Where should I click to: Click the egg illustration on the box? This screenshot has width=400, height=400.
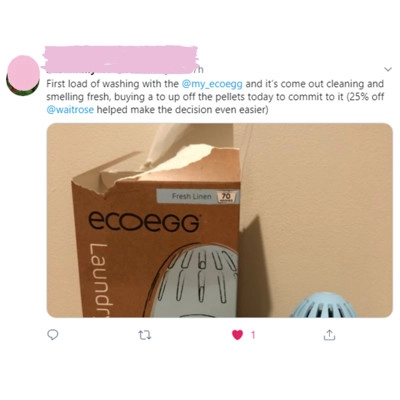point(191,281)
